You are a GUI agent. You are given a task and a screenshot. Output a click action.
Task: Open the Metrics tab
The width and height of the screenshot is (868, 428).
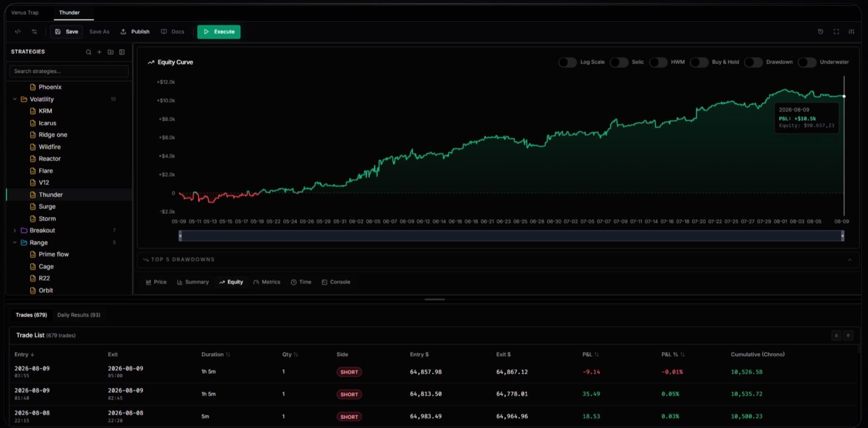(x=266, y=282)
